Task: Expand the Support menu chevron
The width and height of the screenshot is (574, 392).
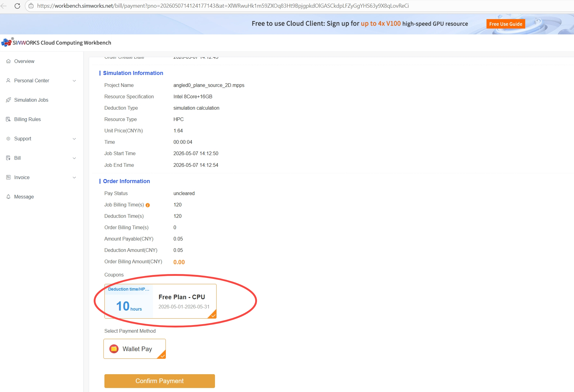Action: click(74, 139)
